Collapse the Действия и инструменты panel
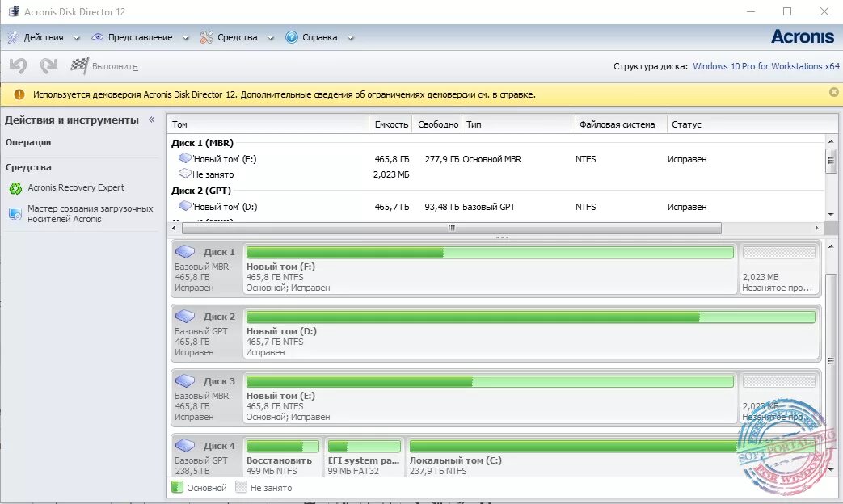This screenshot has height=504, width=843. 152,120
